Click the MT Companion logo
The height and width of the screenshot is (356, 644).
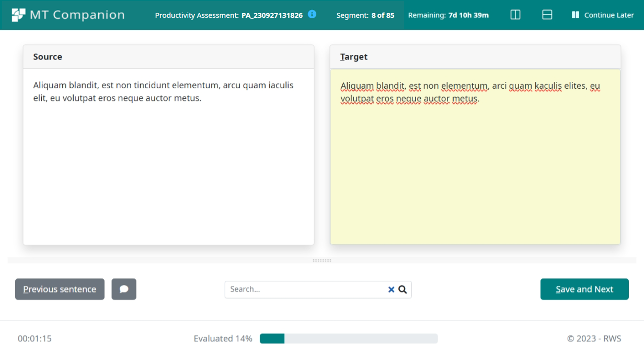point(68,15)
